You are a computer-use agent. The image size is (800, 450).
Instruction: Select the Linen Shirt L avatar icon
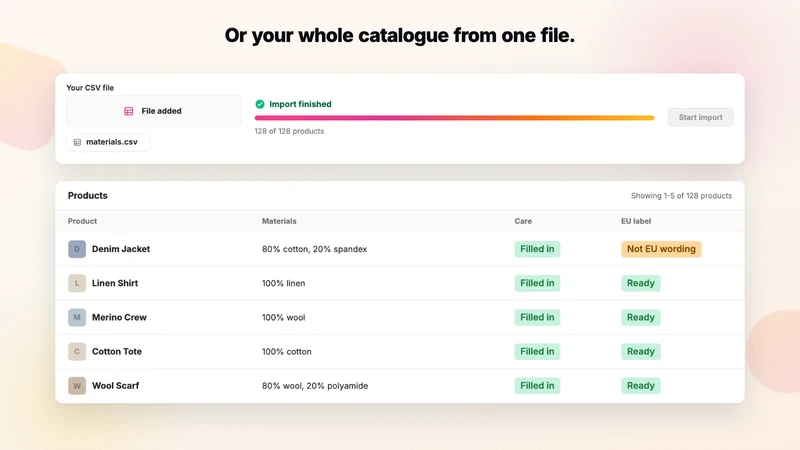(x=77, y=283)
